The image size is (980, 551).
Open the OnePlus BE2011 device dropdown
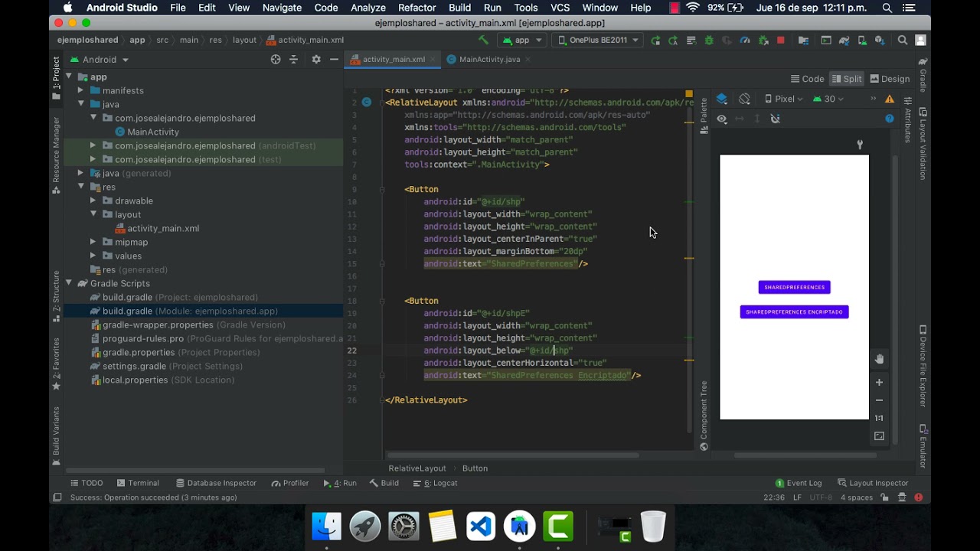pos(596,41)
